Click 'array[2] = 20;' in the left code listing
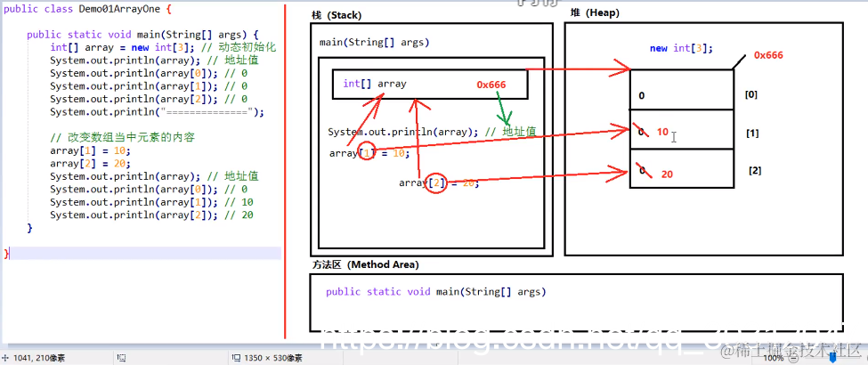 (x=90, y=164)
